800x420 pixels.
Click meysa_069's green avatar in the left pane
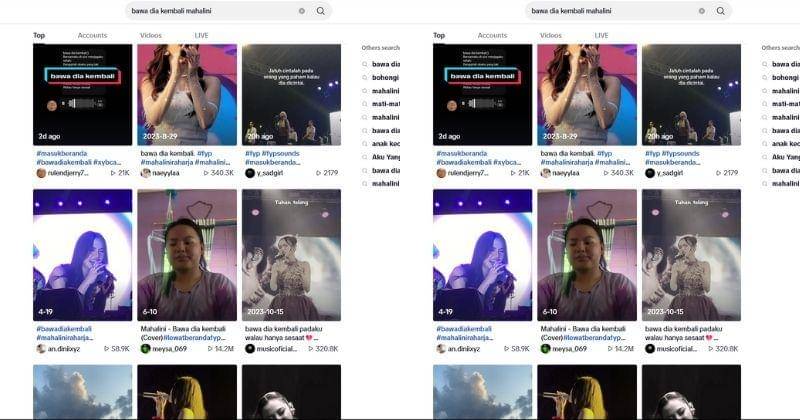pyautogui.click(x=145, y=349)
